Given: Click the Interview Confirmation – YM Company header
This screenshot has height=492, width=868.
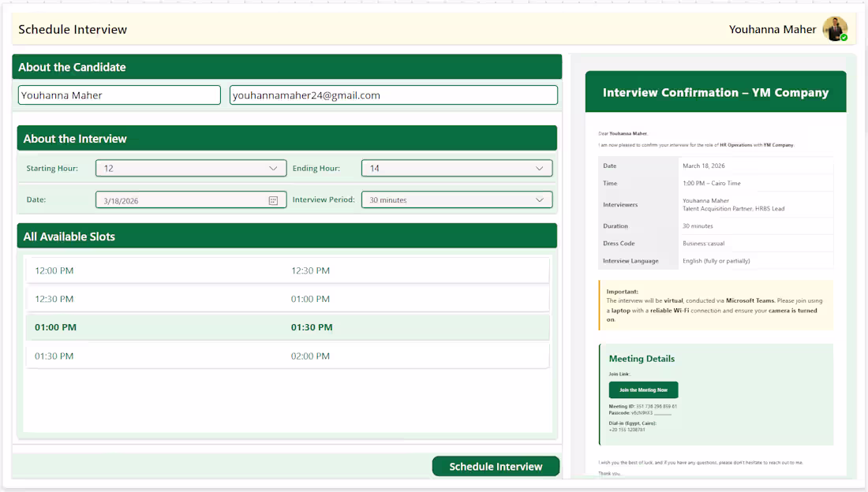Looking at the screenshot, I should pyautogui.click(x=715, y=92).
